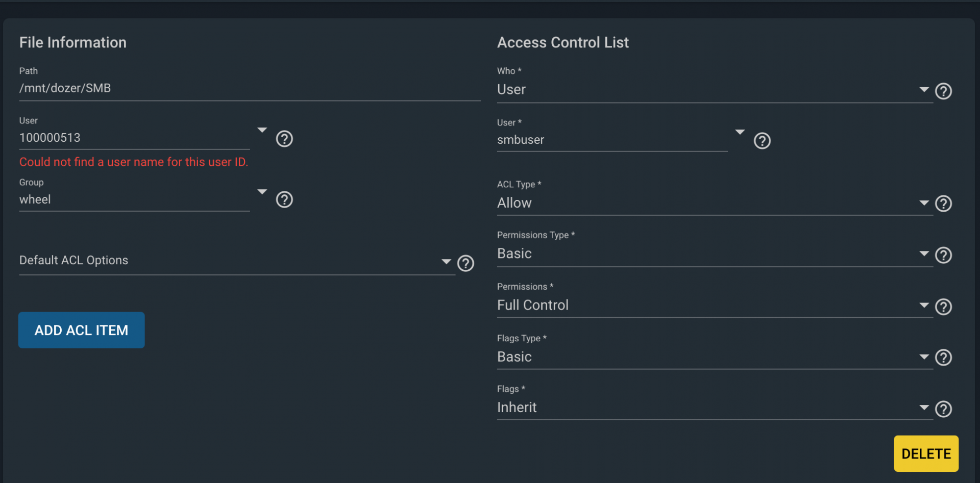Image resolution: width=980 pixels, height=483 pixels.
Task: Click the user ID 100000513 field
Action: click(x=134, y=138)
